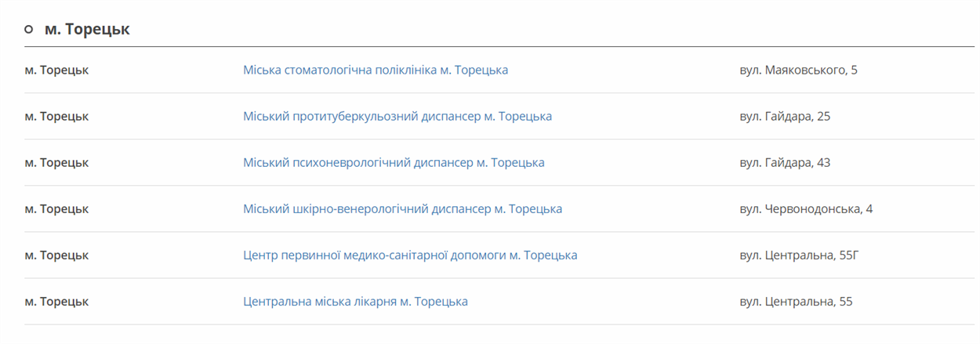Click м. Торецьк cell in the протитуберкульозний диспансер row
This screenshot has height=344, width=980.
[x=56, y=116]
